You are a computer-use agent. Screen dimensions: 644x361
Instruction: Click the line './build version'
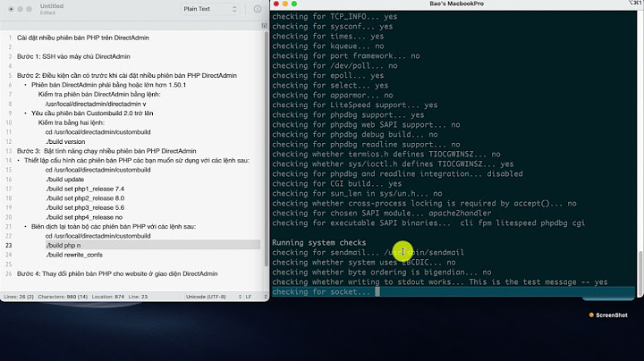coord(65,141)
